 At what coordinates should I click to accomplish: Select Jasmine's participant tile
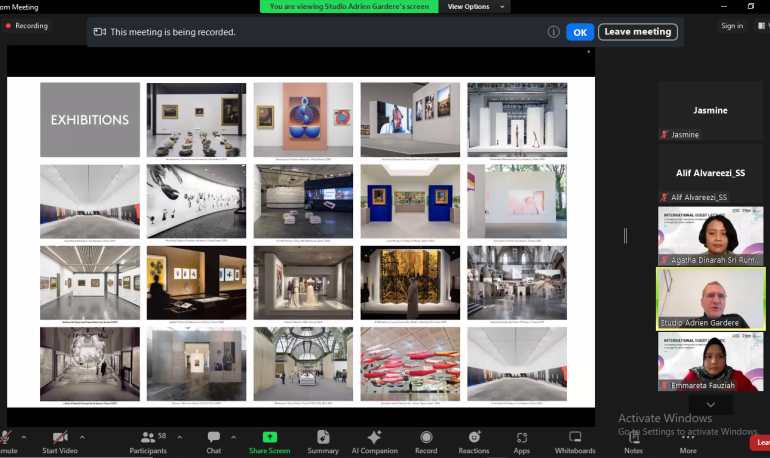point(710,111)
